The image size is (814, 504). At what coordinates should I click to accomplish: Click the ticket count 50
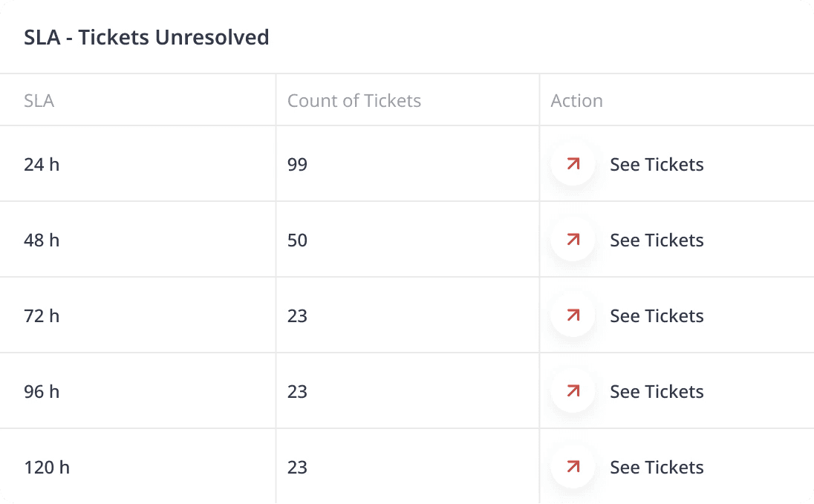click(x=297, y=240)
